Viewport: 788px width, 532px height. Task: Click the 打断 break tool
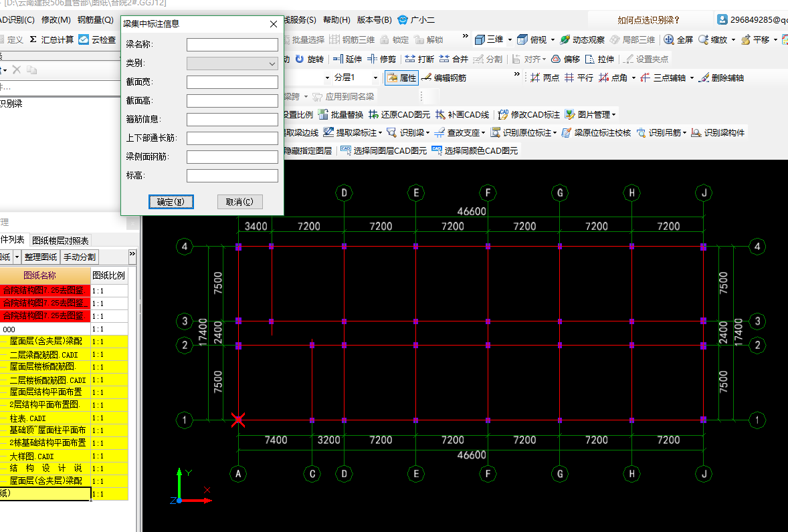point(419,59)
